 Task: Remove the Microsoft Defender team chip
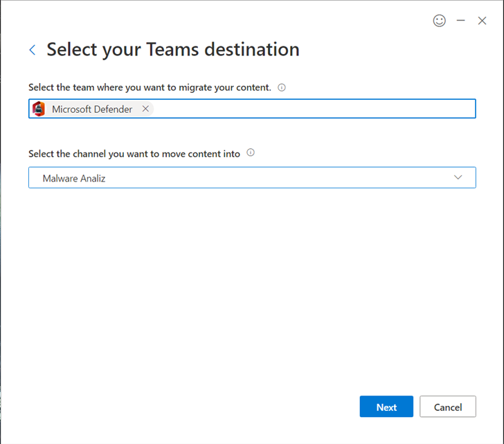click(145, 109)
